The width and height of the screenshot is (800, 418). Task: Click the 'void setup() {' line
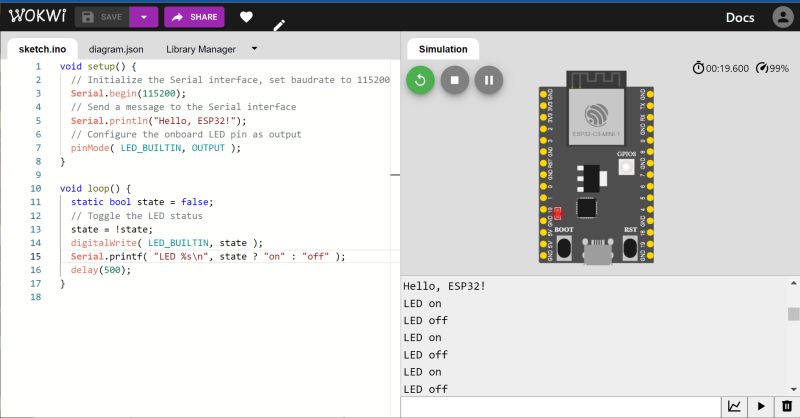click(98, 66)
